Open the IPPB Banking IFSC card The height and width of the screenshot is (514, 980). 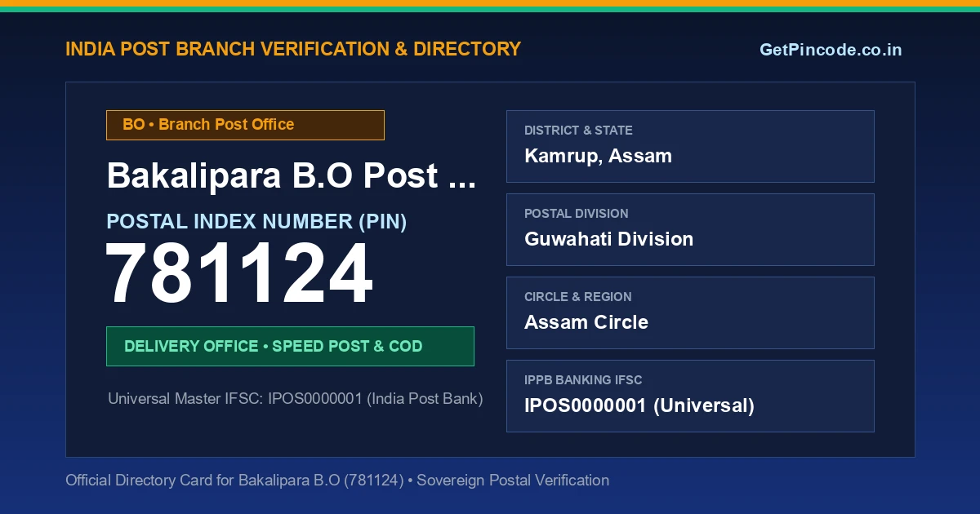690,396
